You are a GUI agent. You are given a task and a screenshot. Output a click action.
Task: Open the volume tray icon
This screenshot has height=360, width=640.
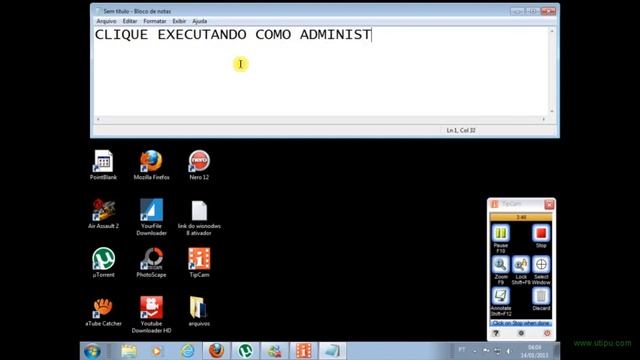(x=509, y=351)
